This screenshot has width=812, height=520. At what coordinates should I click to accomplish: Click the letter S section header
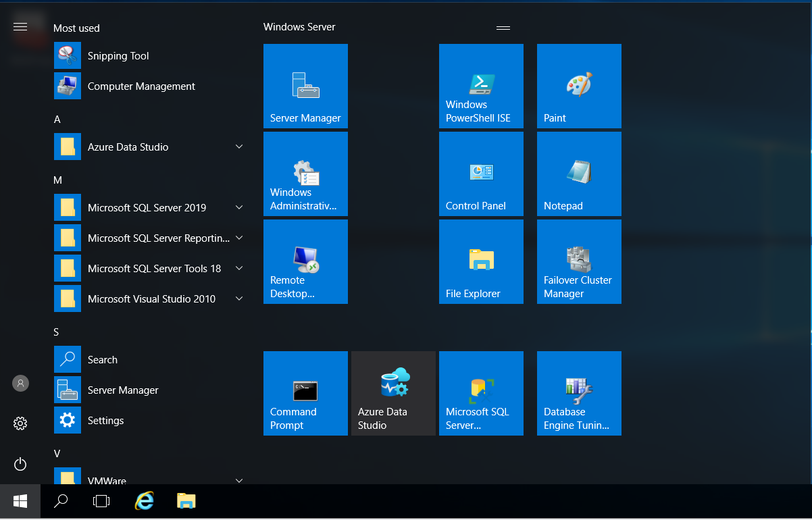pyautogui.click(x=57, y=332)
